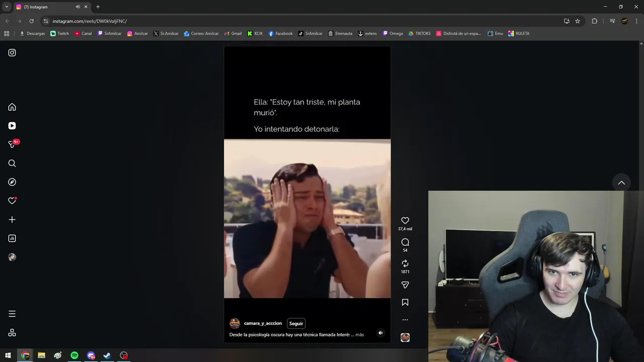Go to the previous reel with the up arrow
The image size is (644, 362).
click(621, 183)
